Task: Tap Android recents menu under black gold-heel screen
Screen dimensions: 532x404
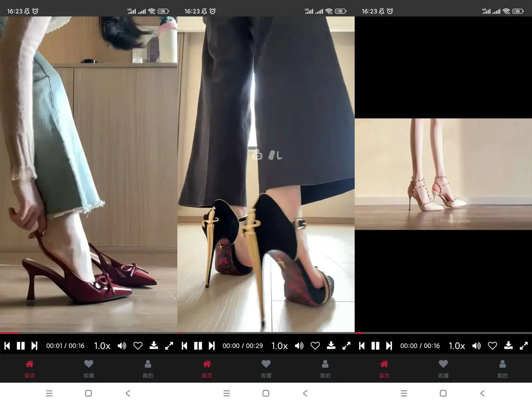Action: (x=227, y=393)
